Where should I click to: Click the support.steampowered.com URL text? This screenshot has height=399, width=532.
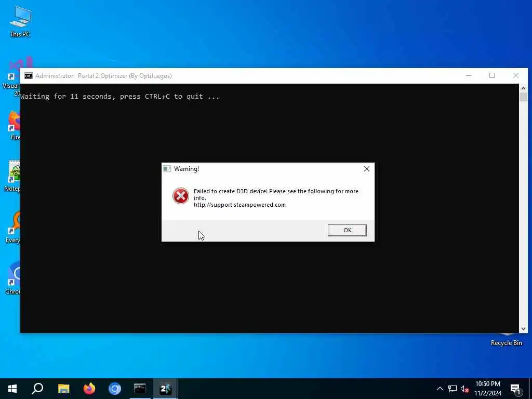(x=240, y=205)
